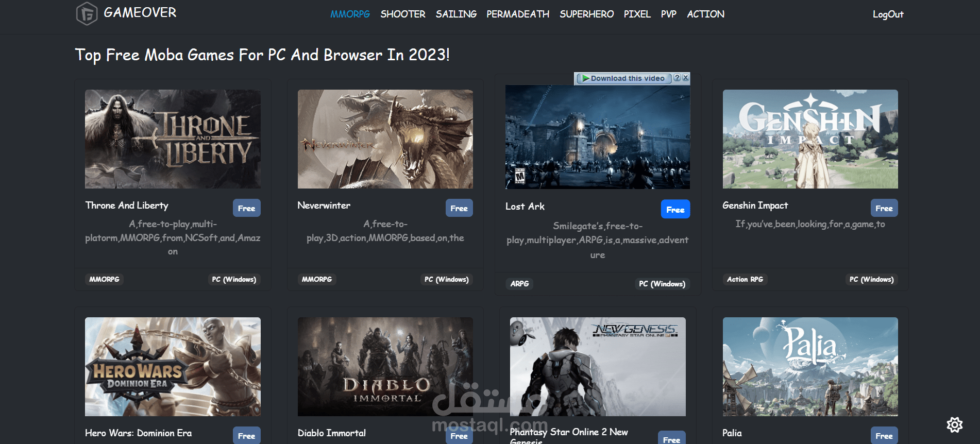Click the Top Free Moba Games heading
The width and height of the screenshot is (980, 444).
262,55
